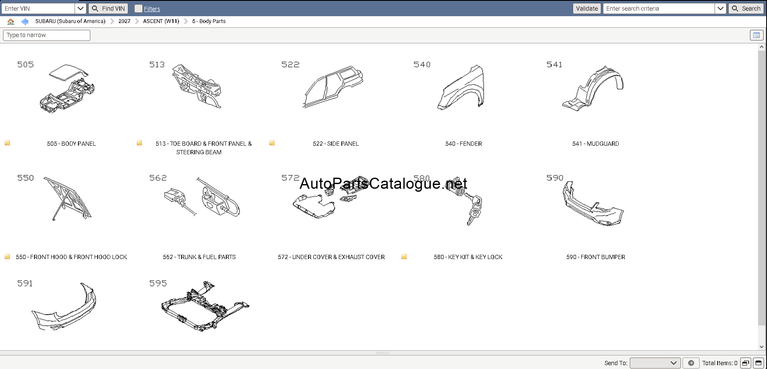Open the 550 front hood diagram thumbnail

[68, 199]
